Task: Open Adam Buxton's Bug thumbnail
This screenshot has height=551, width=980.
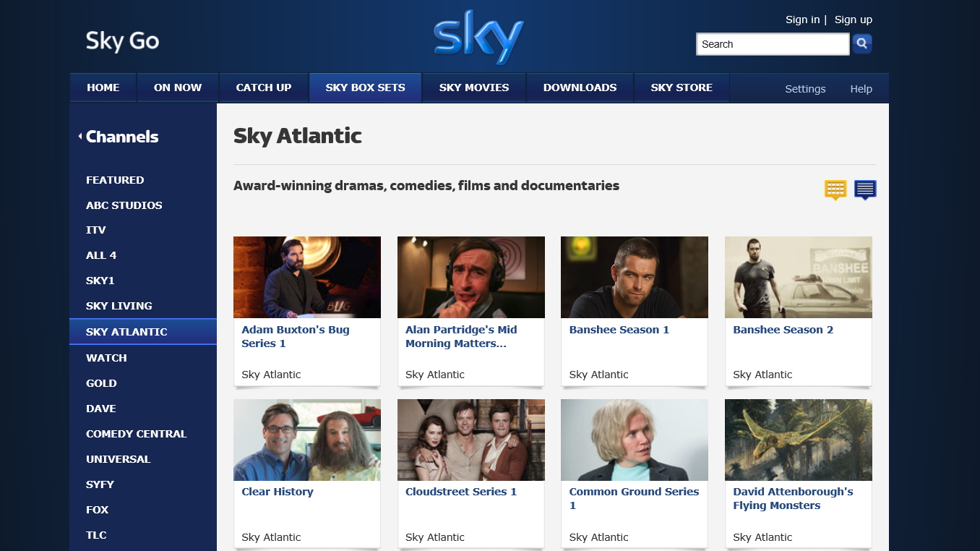Action: click(307, 277)
